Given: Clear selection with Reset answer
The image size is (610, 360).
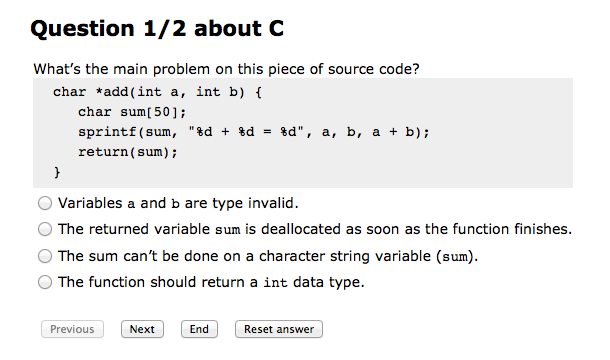Looking at the screenshot, I should point(279,329).
